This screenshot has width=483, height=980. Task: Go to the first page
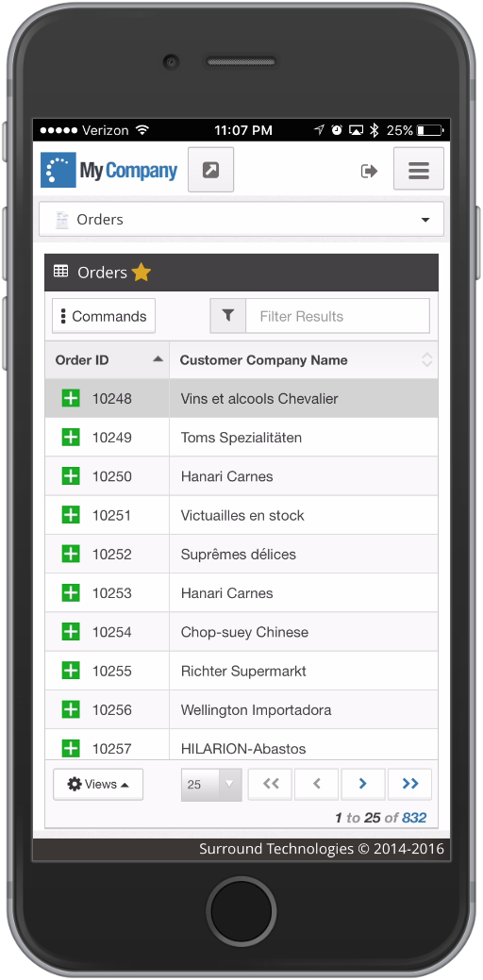[270, 784]
